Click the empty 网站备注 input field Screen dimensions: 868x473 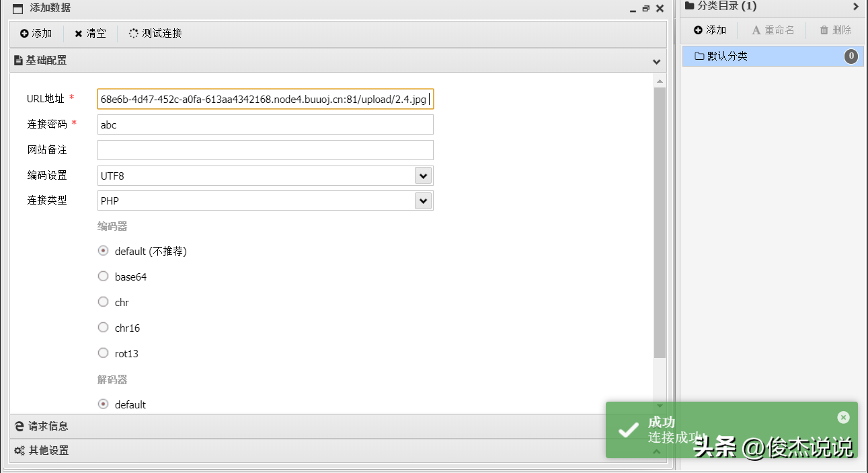[x=265, y=150]
